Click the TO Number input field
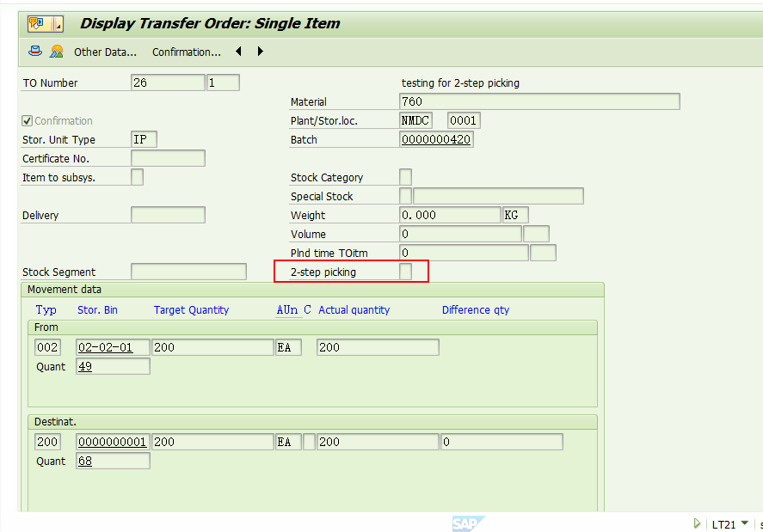Viewport: 763px width, 532px height. [167, 83]
